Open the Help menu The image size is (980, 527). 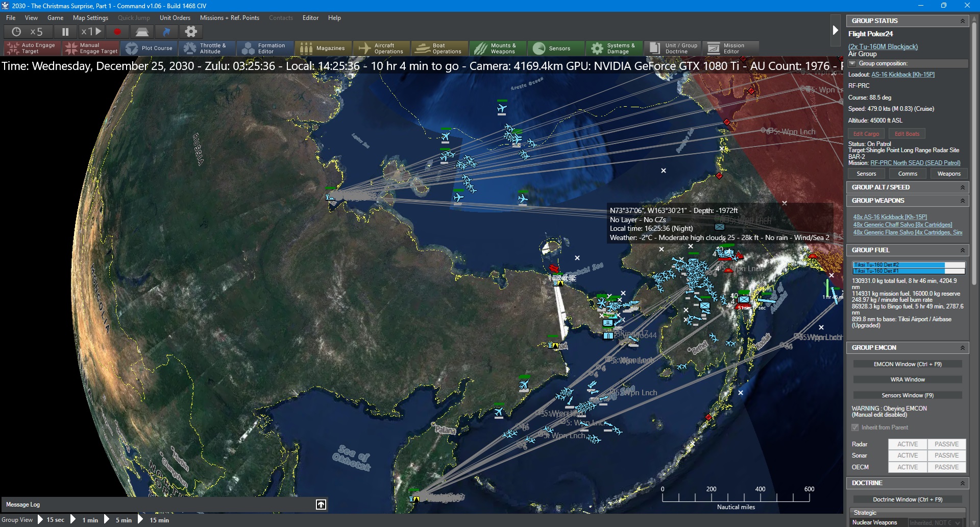click(335, 18)
